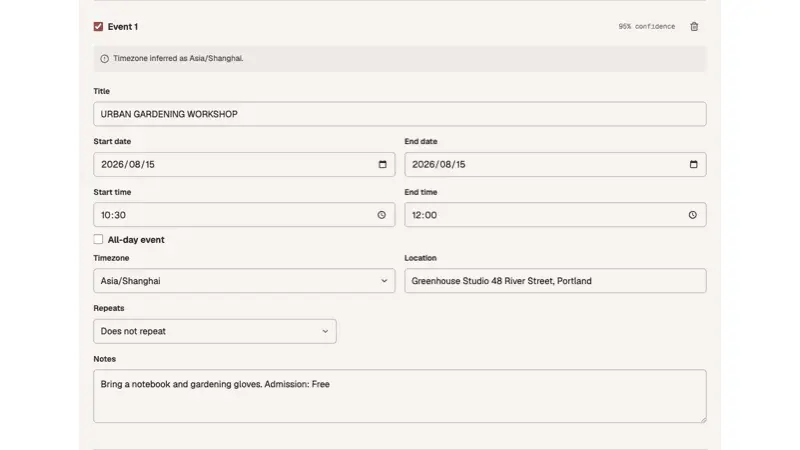Click the End time field 12:00
The image size is (800, 450).
pos(555,215)
